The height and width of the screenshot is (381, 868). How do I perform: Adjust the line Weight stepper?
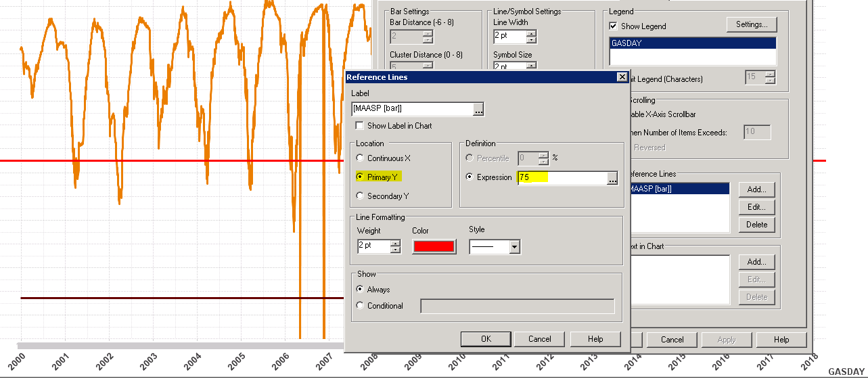tap(396, 246)
